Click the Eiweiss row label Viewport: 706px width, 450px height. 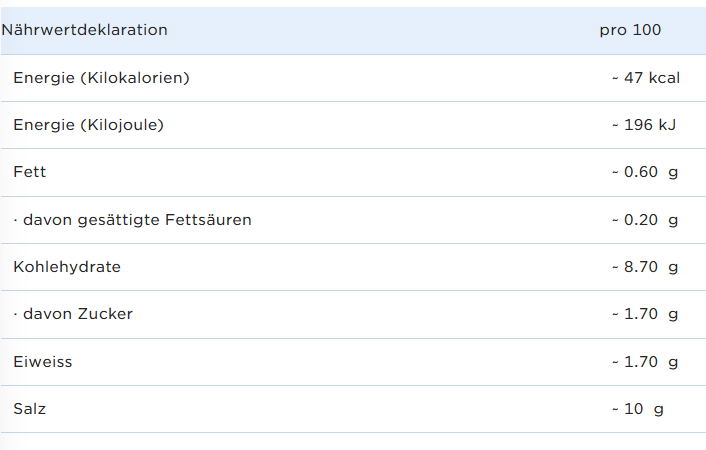(x=43, y=362)
